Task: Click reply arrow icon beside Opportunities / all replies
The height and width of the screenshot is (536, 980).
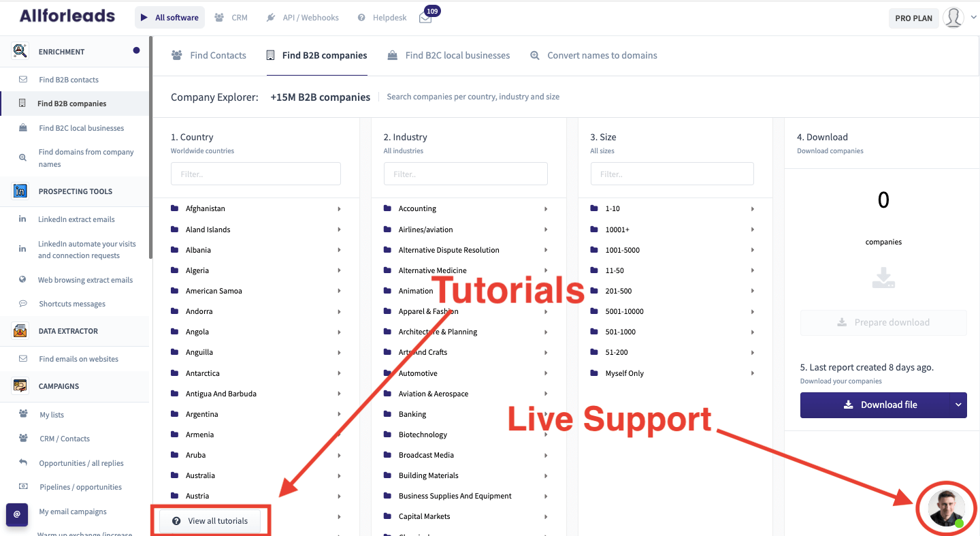Action: [x=23, y=462]
